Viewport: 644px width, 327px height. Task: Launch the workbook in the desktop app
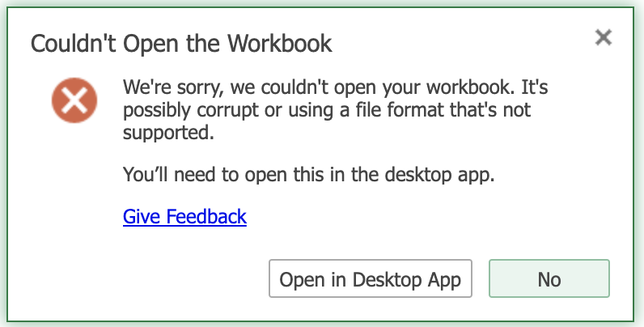coord(371,278)
